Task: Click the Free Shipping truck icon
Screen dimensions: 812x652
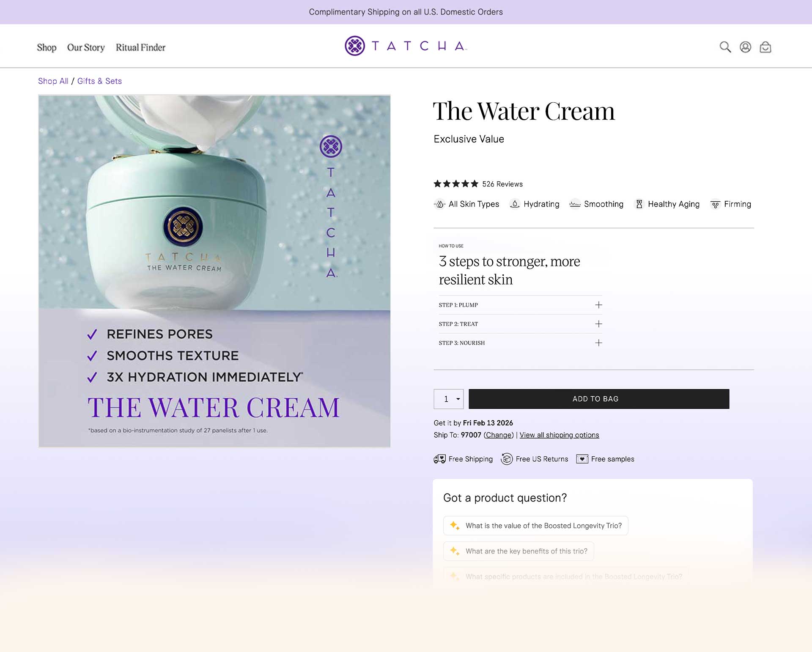Action: point(439,459)
